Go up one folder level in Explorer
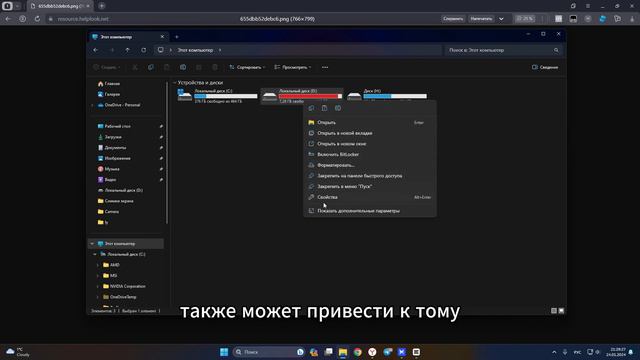Screen dimensions: 640x360 (x=128, y=50)
